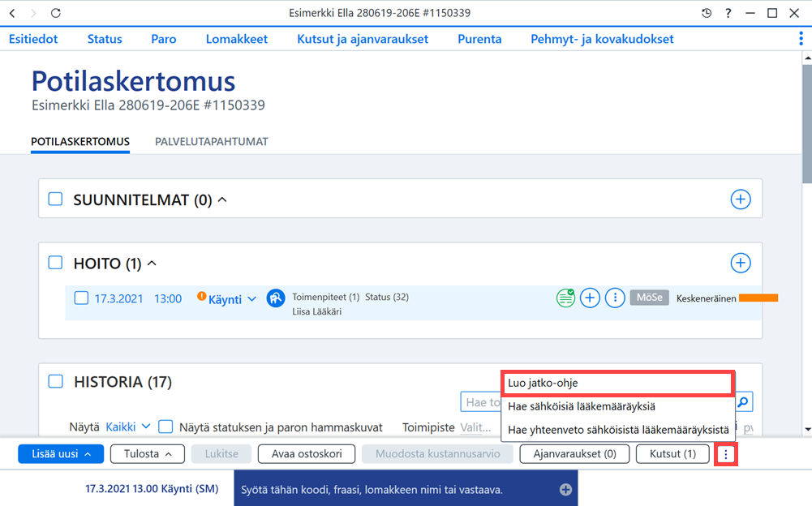The height and width of the screenshot is (506, 812).
Task: Click the orange warning icon before Käynti
Action: point(201,296)
